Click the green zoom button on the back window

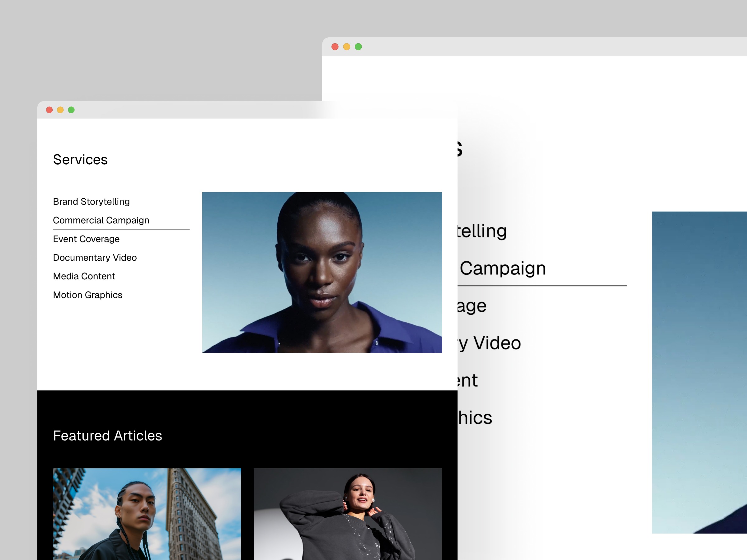358,47
